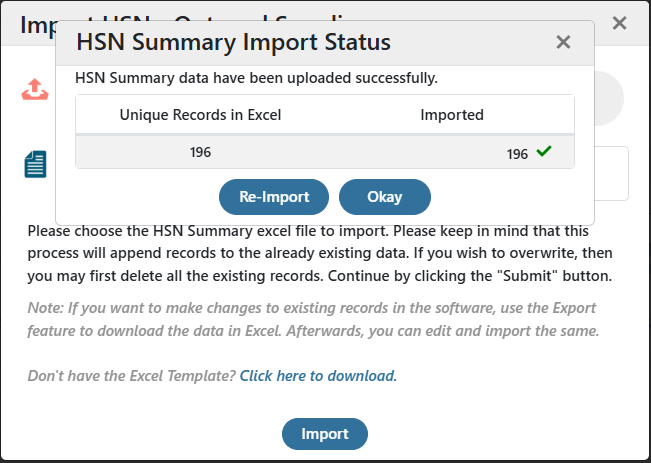Screen dimensions: 651x463
Task: Confirm the import status with Okay
Action: [x=385, y=197]
